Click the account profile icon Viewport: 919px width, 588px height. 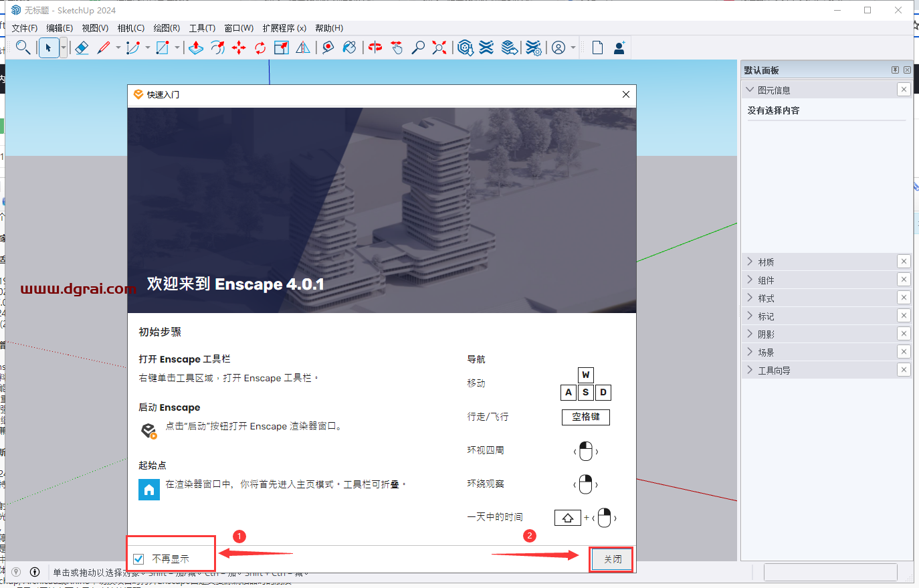click(x=558, y=47)
